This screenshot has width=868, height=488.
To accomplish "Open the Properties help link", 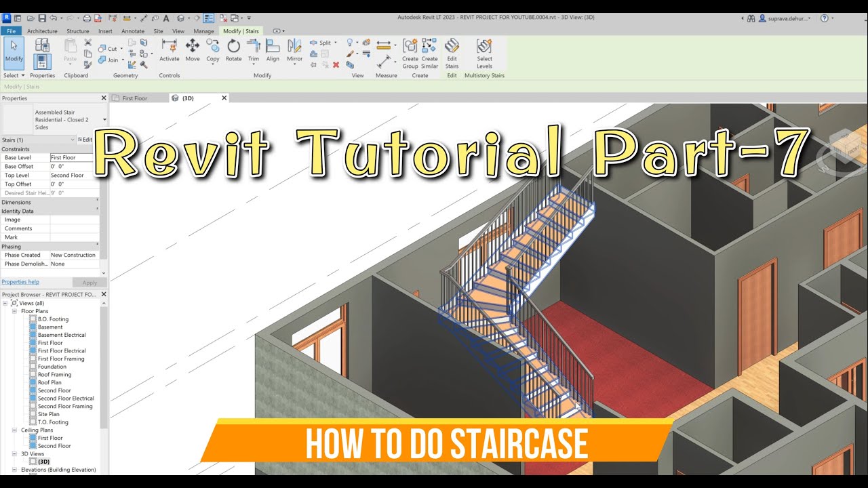I will click(20, 282).
